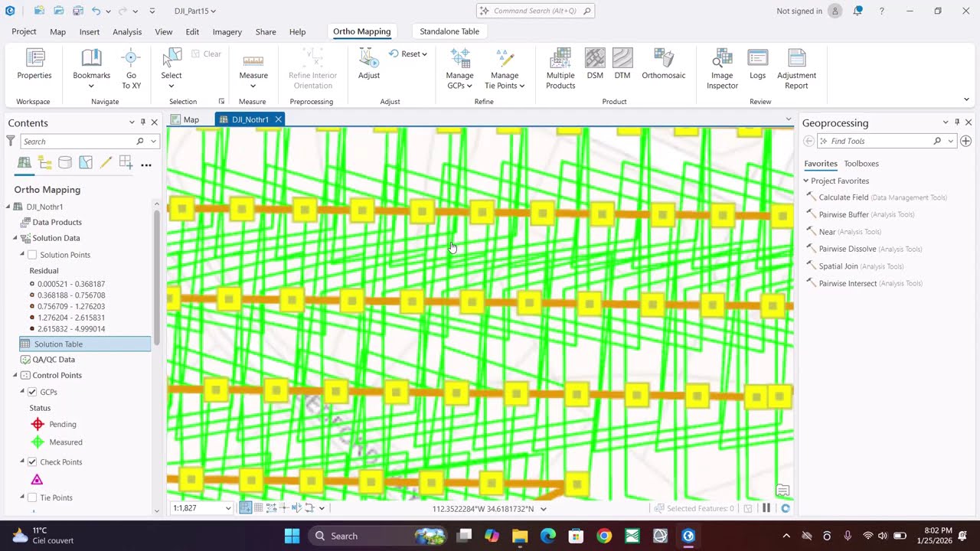The height and width of the screenshot is (551, 980).
Task: Open coordinate display format dropdown
Action: pos(544,508)
